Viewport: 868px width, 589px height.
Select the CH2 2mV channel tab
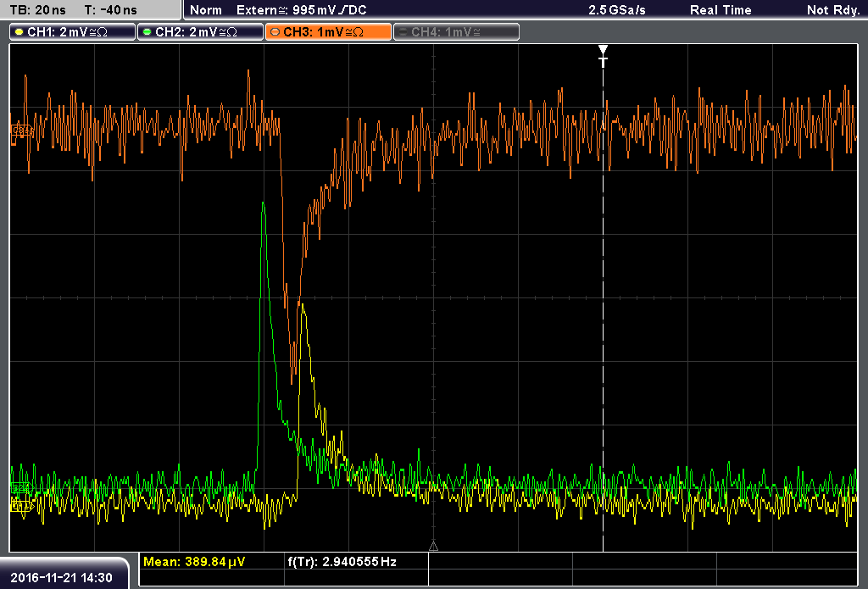[x=200, y=31]
